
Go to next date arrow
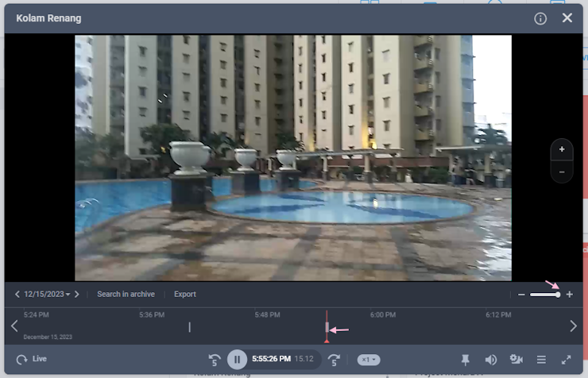[x=77, y=295]
